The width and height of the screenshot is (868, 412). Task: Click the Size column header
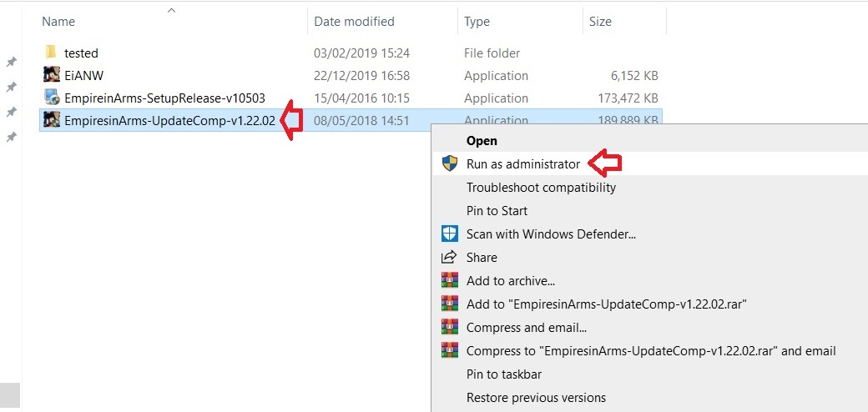tap(600, 22)
